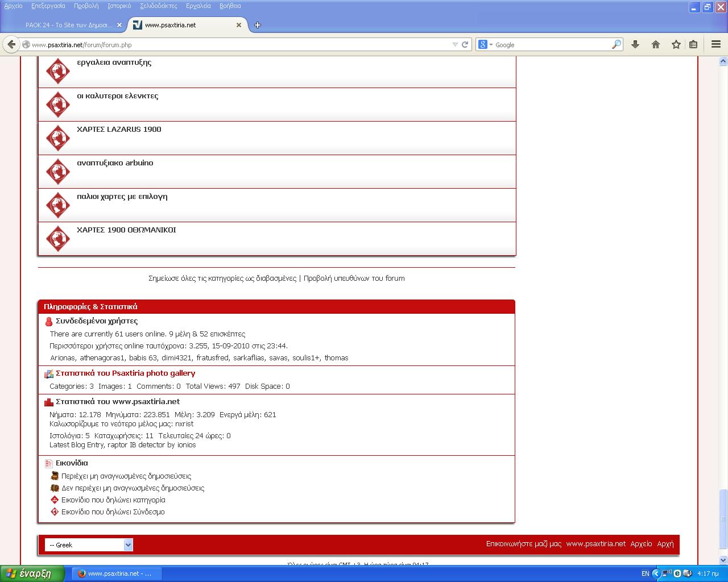Show the URL history dropdown arrow
728x582 pixels.
(x=455, y=44)
